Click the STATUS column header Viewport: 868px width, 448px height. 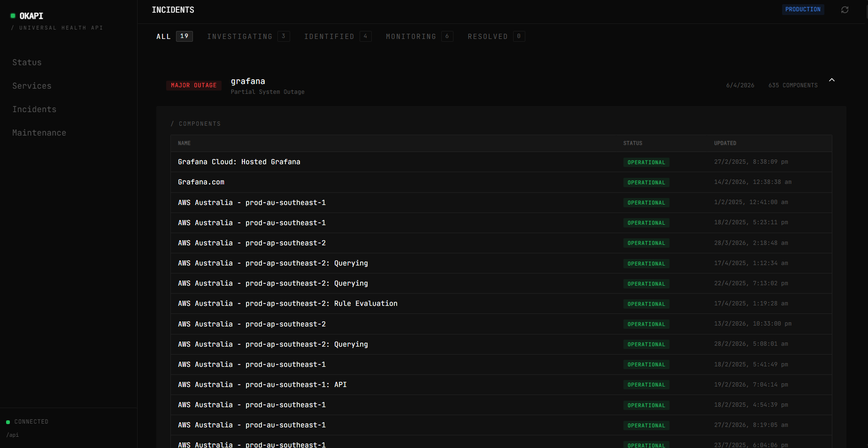pyautogui.click(x=633, y=143)
